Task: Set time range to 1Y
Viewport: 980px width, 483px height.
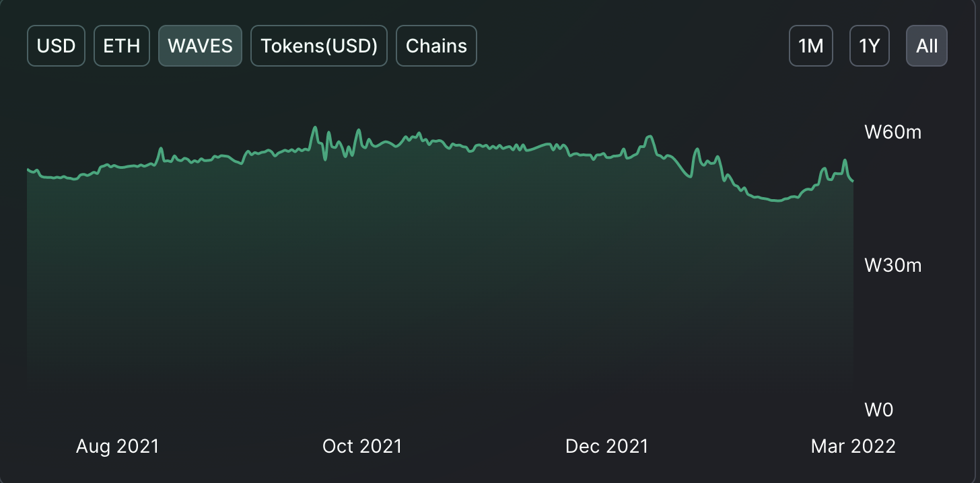Action: (870, 46)
